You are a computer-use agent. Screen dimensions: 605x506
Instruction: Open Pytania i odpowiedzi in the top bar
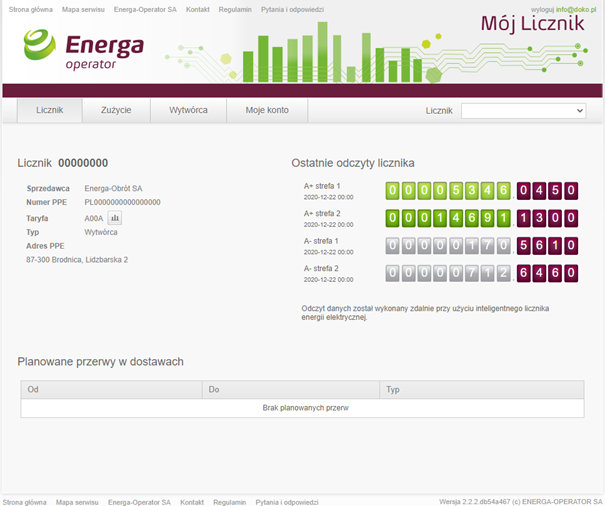point(292,10)
